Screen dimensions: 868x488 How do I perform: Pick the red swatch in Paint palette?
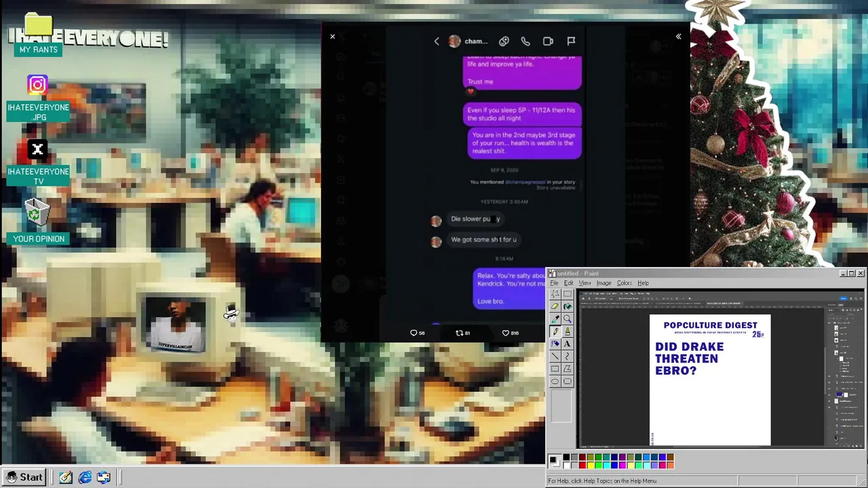(x=583, y=466)
